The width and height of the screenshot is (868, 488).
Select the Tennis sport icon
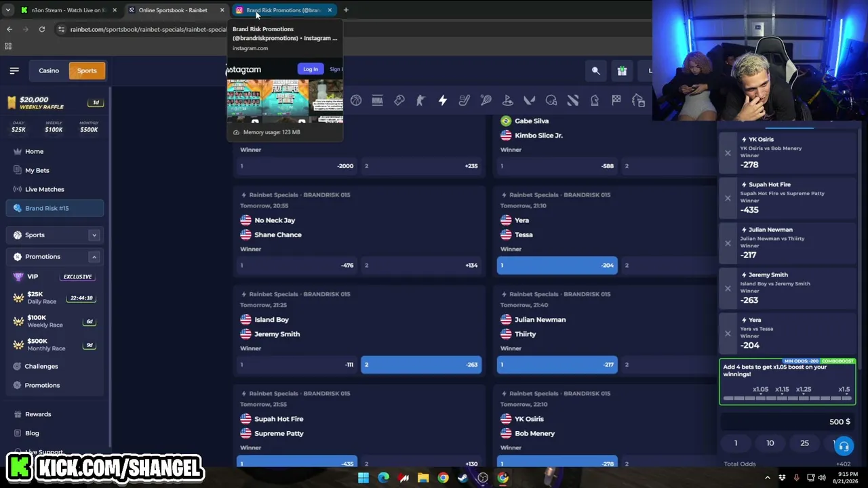486,100
